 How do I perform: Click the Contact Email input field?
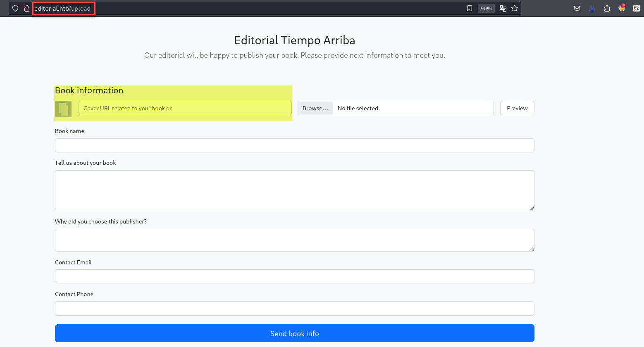click(294, 276)
